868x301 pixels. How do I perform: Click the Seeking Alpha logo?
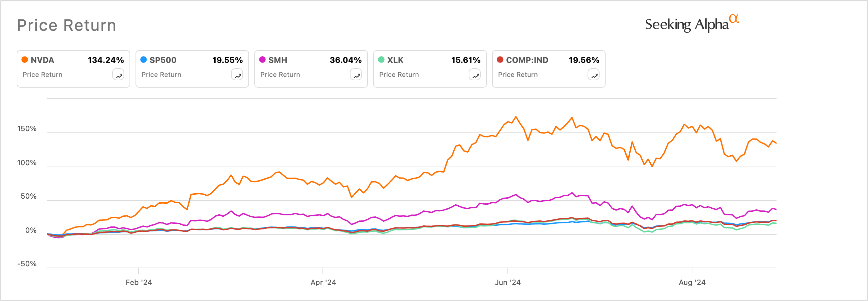coord(691,24)
